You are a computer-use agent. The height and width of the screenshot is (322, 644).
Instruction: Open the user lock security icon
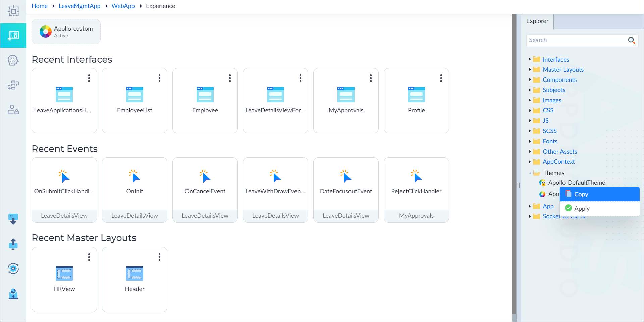(13, 110)
